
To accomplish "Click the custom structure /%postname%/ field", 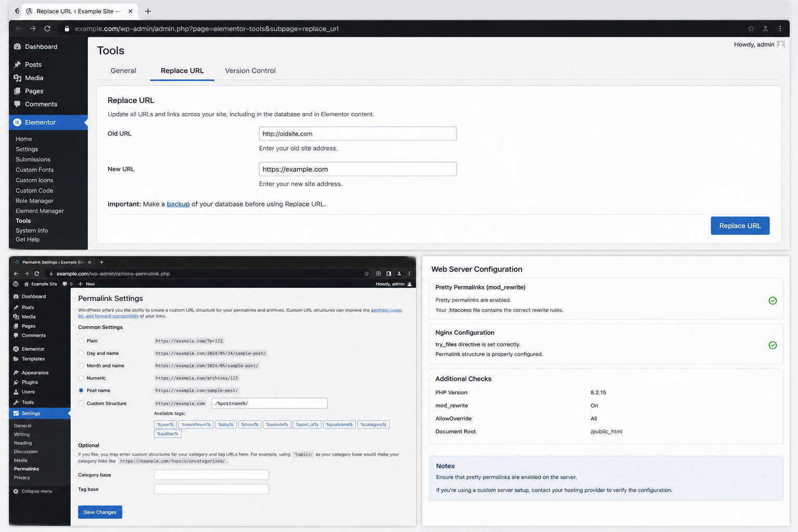I will 270,404.
